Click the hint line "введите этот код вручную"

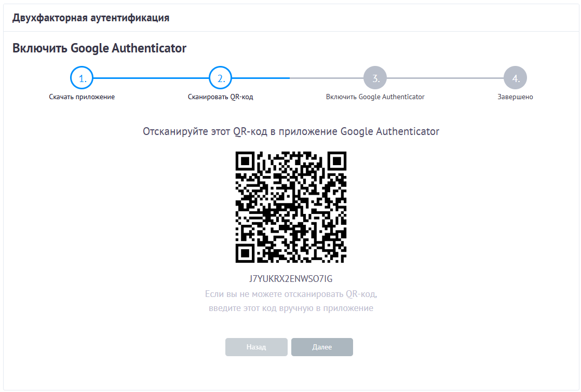pos(291,308)
